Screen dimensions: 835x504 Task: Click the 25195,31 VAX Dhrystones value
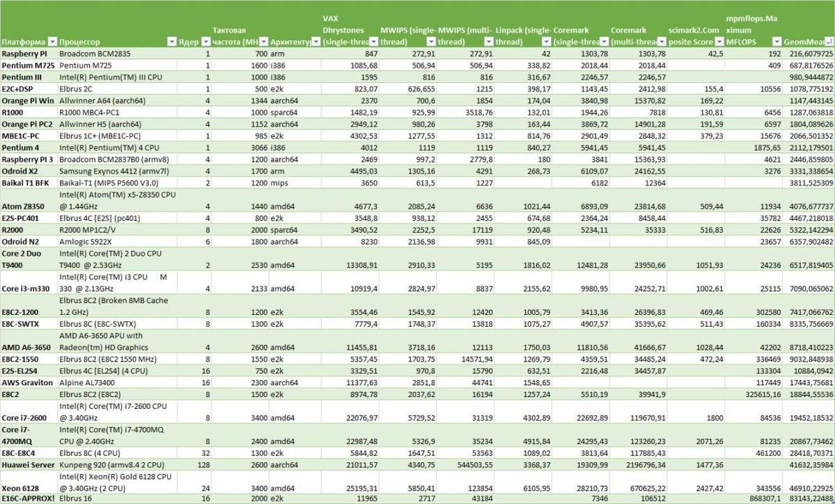pos(360,489)
